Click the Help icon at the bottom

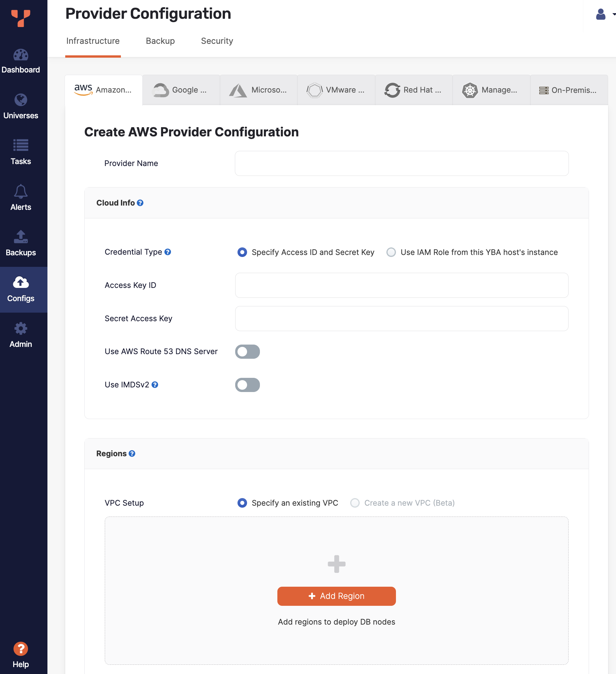click(21, 649)
